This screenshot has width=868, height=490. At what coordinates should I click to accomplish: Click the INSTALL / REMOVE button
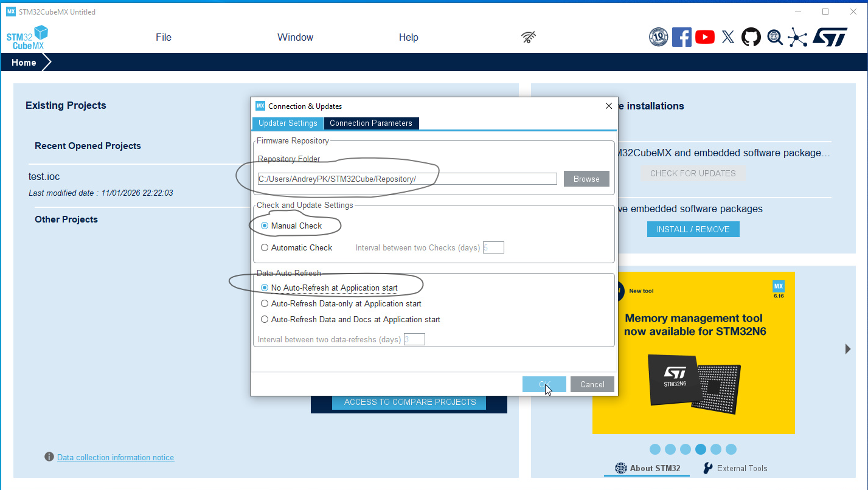tap(693, 229)
